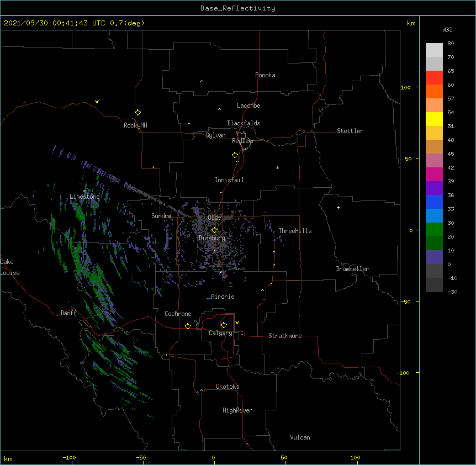Click the yellow diamond marker beside RockyMH

(137, 113)
